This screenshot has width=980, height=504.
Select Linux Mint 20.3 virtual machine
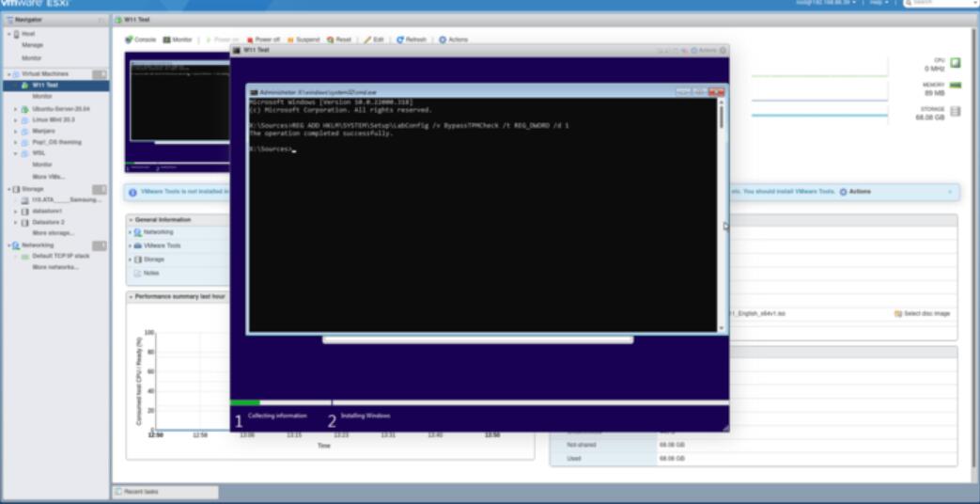54,119
